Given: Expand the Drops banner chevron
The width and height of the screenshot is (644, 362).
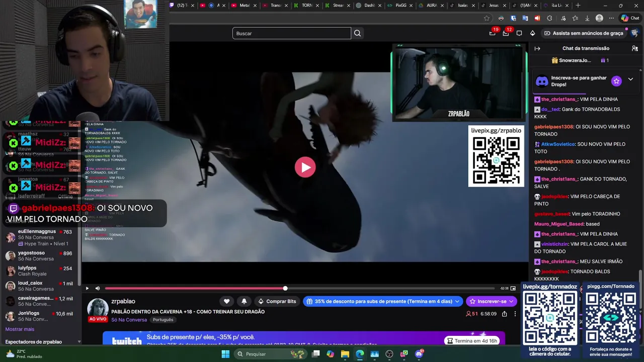Looking at the screenshot, I should pos(630,79).
